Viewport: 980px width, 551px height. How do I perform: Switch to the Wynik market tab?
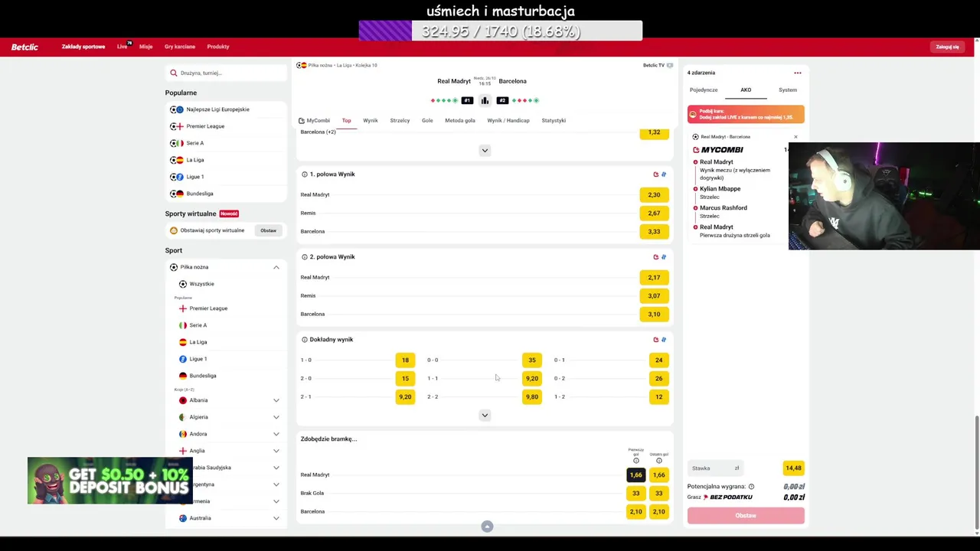pos(371,120)
